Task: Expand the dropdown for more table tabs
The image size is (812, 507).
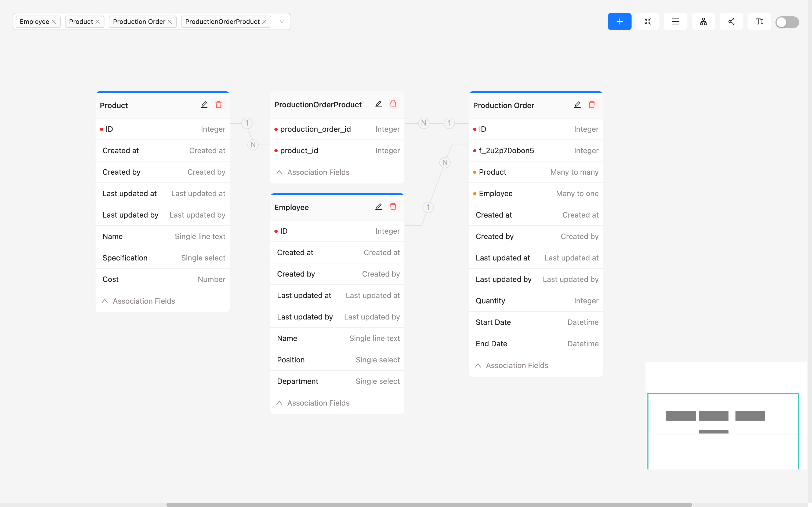Action: coord(282,22)
